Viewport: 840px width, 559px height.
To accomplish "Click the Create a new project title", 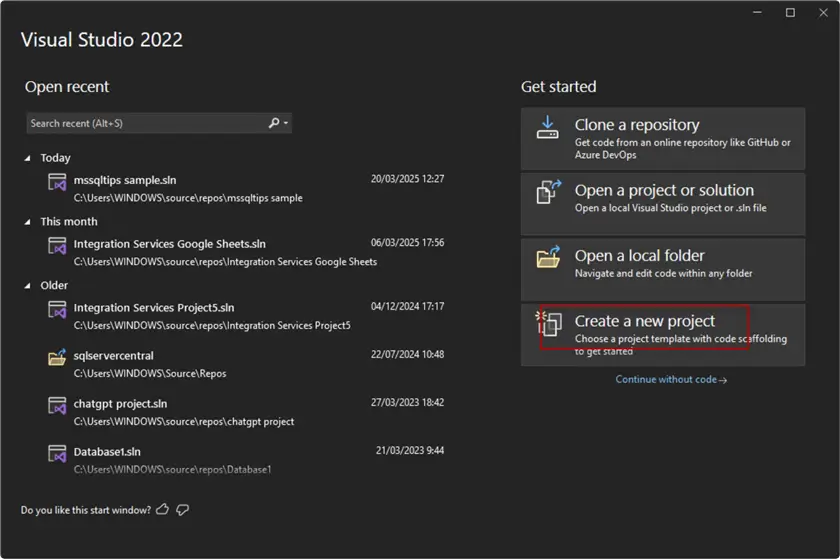I will [x=644, y=321].
